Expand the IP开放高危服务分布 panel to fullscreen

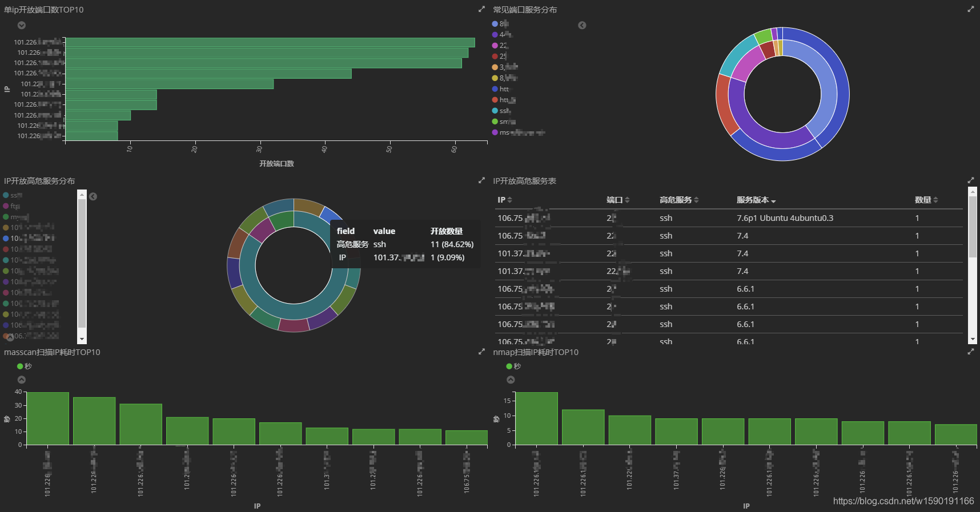pos(481,180)
